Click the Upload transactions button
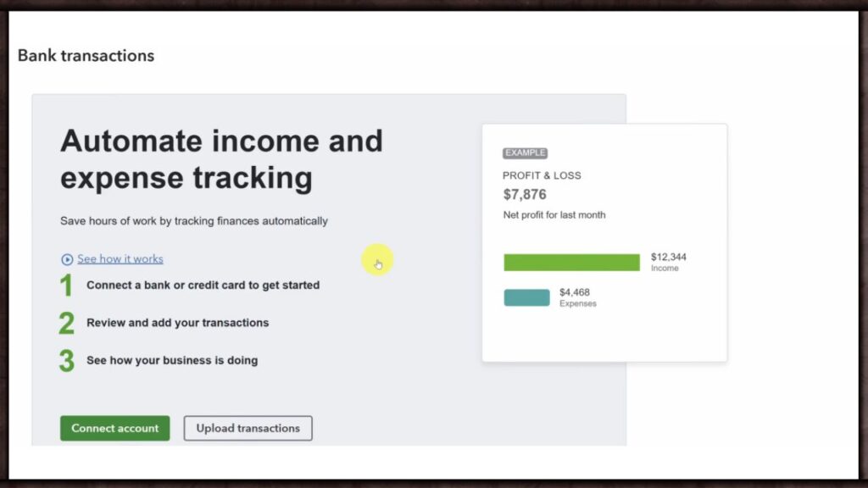Viewport: 868px width, 488px height. coord(248,428)
